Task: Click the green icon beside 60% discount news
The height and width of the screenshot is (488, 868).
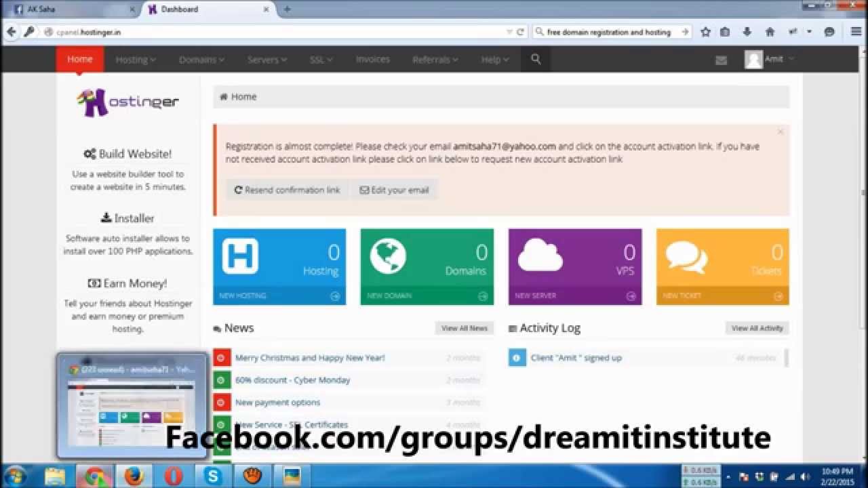Action: [x=222, y=380]
